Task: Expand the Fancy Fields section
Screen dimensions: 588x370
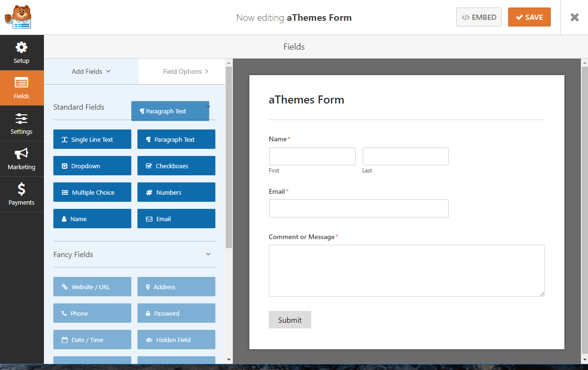Action: [208, 254]
